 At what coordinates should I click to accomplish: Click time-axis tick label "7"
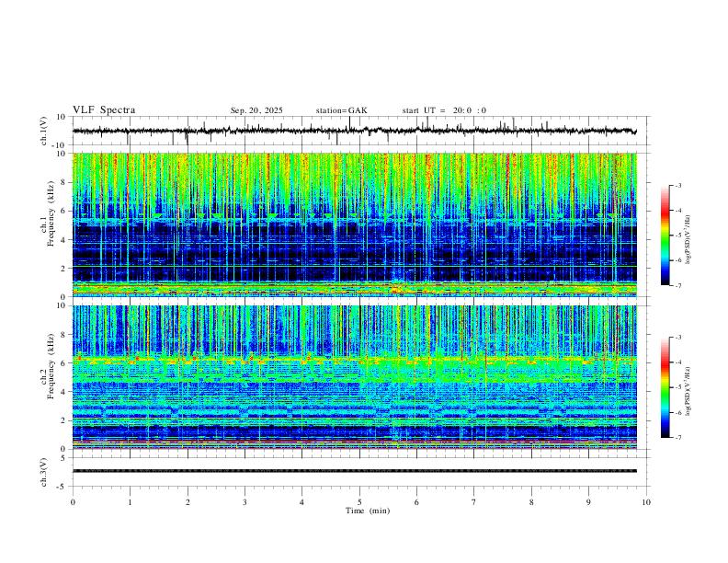[474, 502]
